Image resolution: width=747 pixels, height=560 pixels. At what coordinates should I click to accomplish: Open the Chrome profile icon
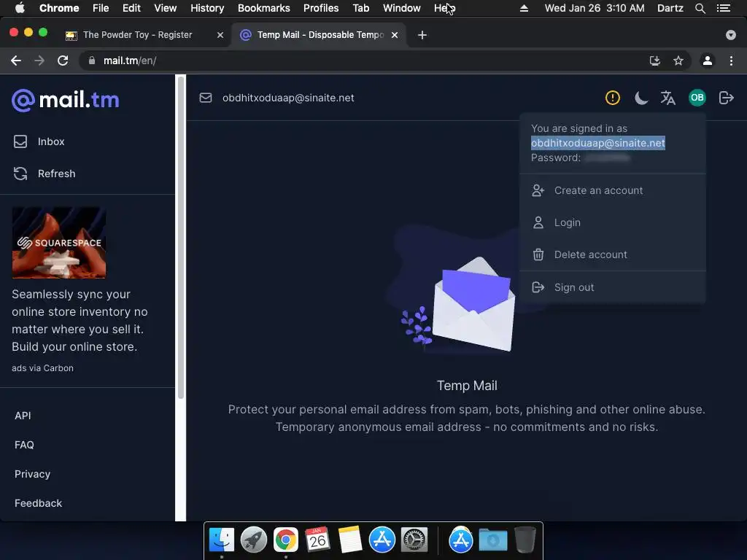click(x=708, y=61)
